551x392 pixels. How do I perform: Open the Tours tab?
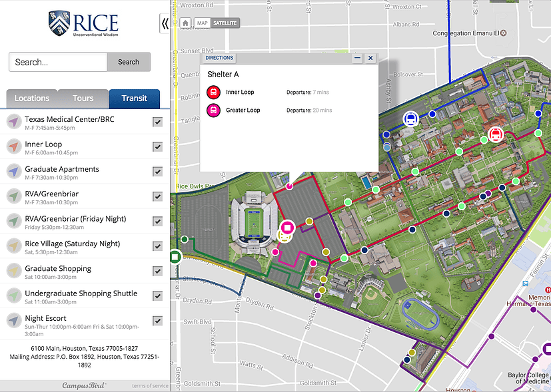[83, 98]
